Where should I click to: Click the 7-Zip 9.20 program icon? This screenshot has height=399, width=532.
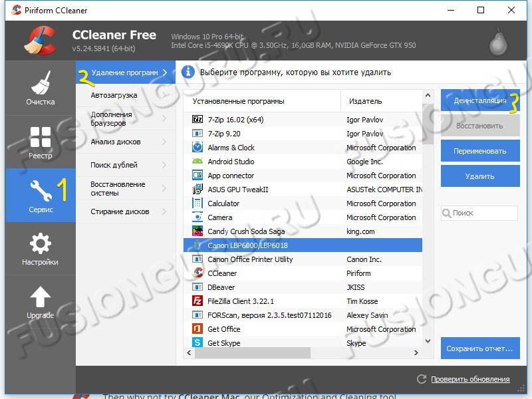[x=198, y=134]
